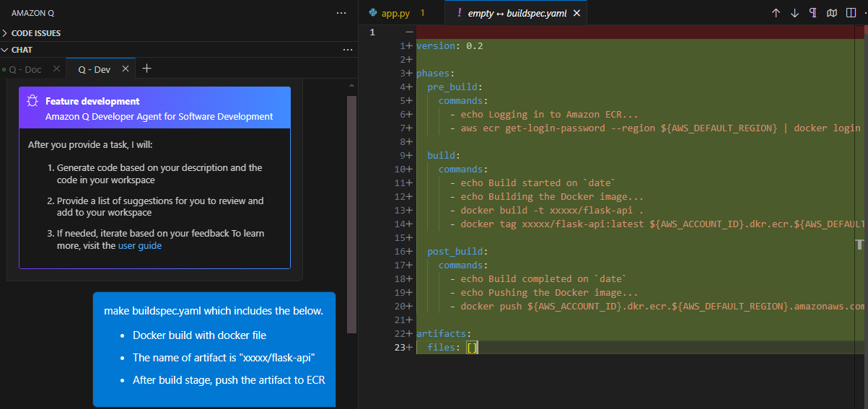Click line number 23+ in the gutter

pyautogui.click(x=404, y=347)
